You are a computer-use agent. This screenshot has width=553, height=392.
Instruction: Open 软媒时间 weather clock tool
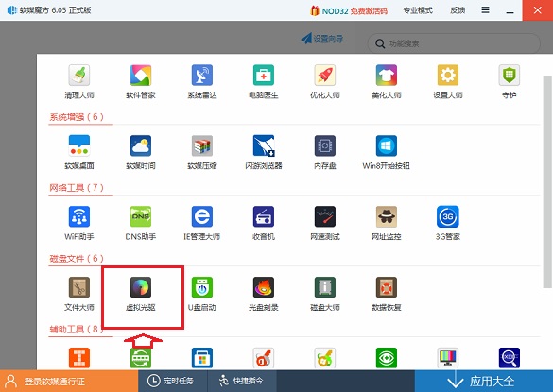(140, 152)
